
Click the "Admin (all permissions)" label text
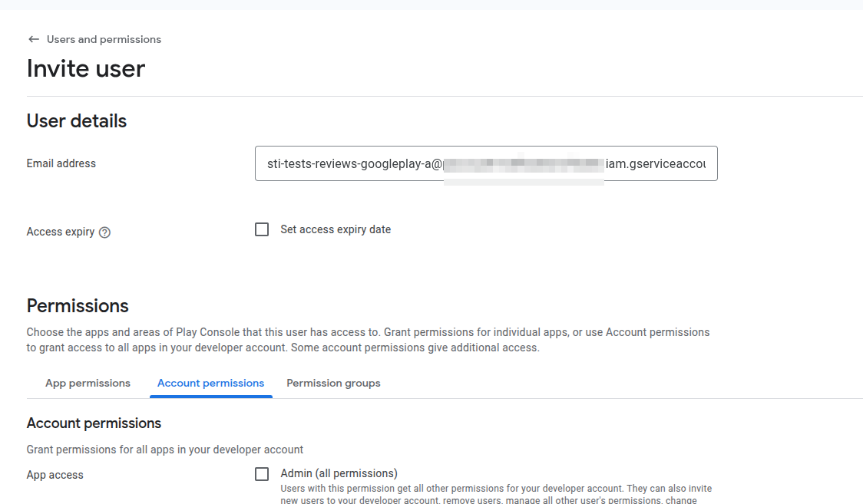tap(339, 473)
